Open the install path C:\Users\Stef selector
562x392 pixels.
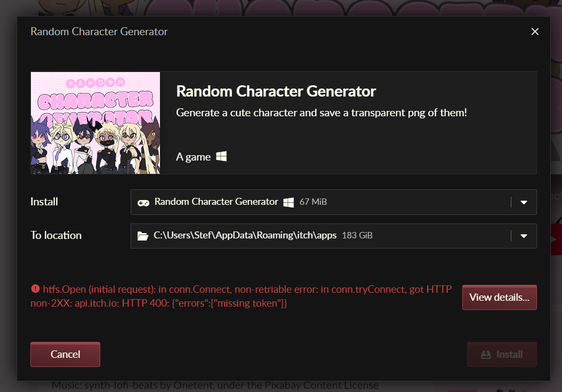click(x=333, y=236)
